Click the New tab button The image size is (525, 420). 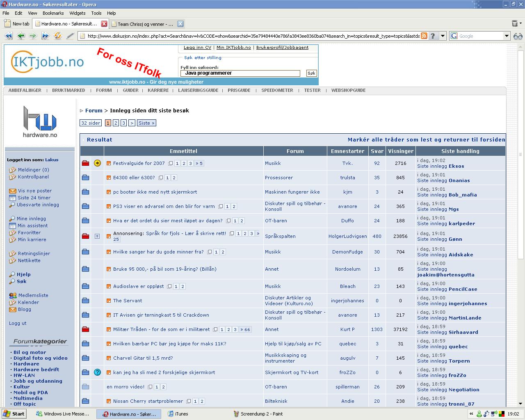(17, 24)
